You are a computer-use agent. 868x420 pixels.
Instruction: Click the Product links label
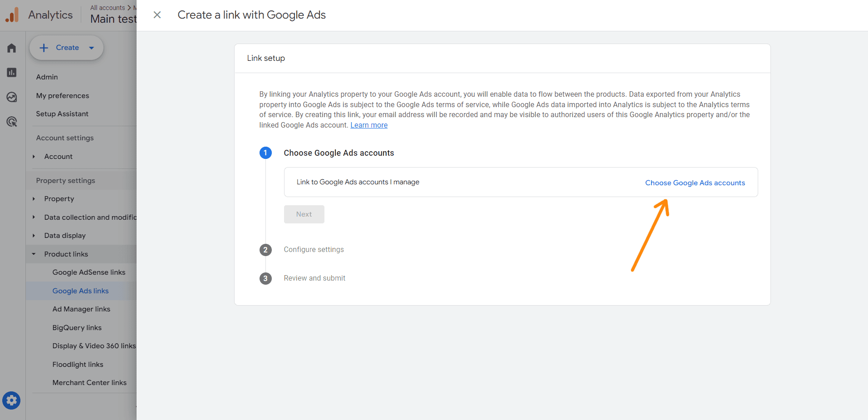click(66, 254)
